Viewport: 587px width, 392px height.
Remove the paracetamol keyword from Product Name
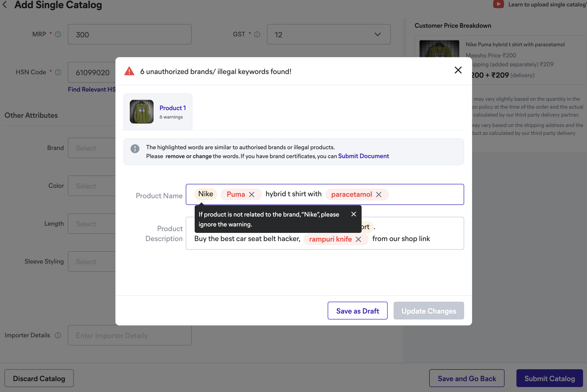[x=379, y=195]
